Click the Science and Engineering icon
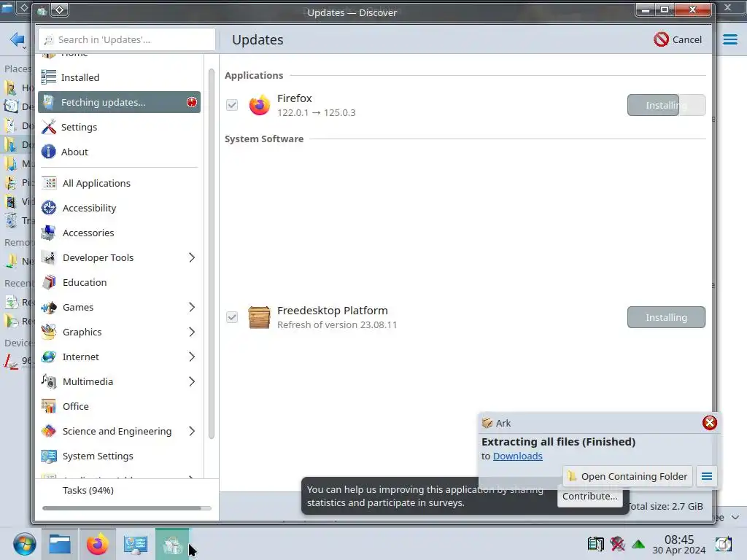 point(49,431)
